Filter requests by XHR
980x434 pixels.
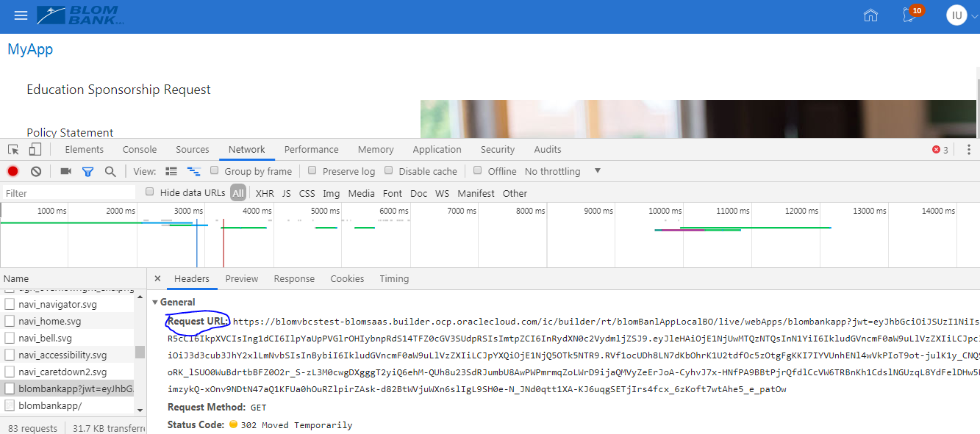pos(264,192)
